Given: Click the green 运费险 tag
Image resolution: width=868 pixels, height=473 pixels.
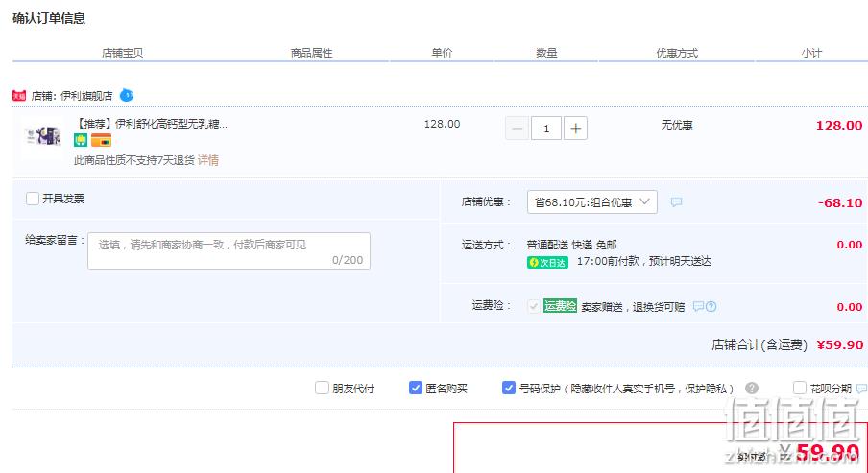Looking at the screenshot, I should (x=560, y=306).
